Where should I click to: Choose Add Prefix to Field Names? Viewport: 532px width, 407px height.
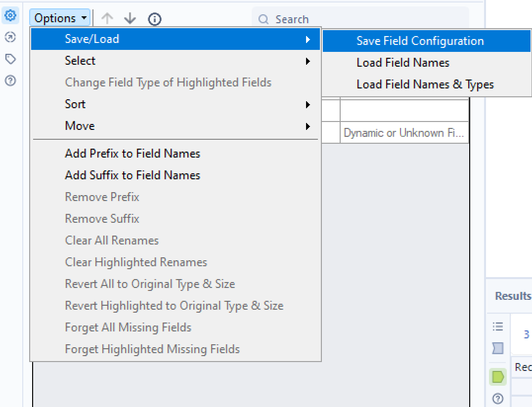pos(133,154)
